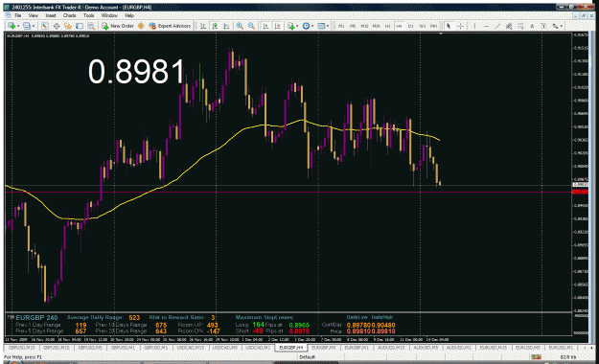Draw a vertical line tool

point(474,26)
